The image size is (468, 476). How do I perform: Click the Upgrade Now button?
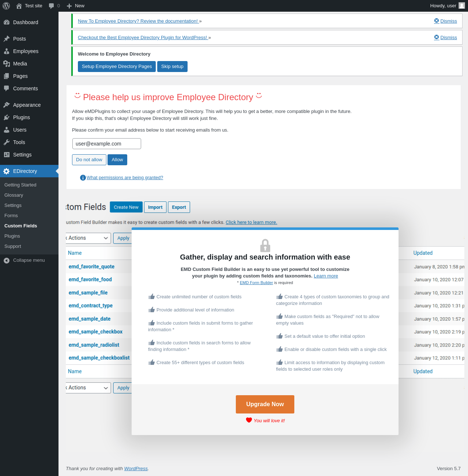(265, 404)
